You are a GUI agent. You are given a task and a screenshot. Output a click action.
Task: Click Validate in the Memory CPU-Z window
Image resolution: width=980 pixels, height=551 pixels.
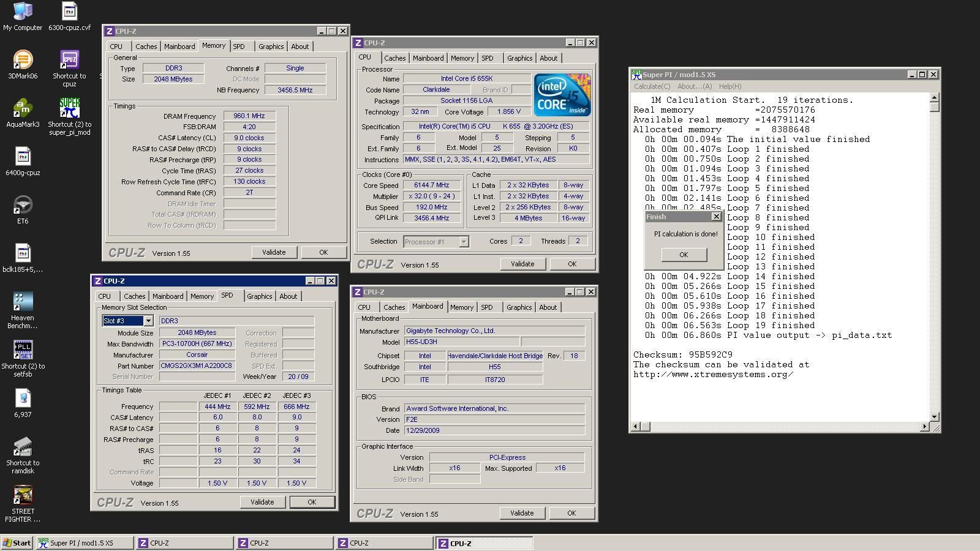tap(274, 252)
